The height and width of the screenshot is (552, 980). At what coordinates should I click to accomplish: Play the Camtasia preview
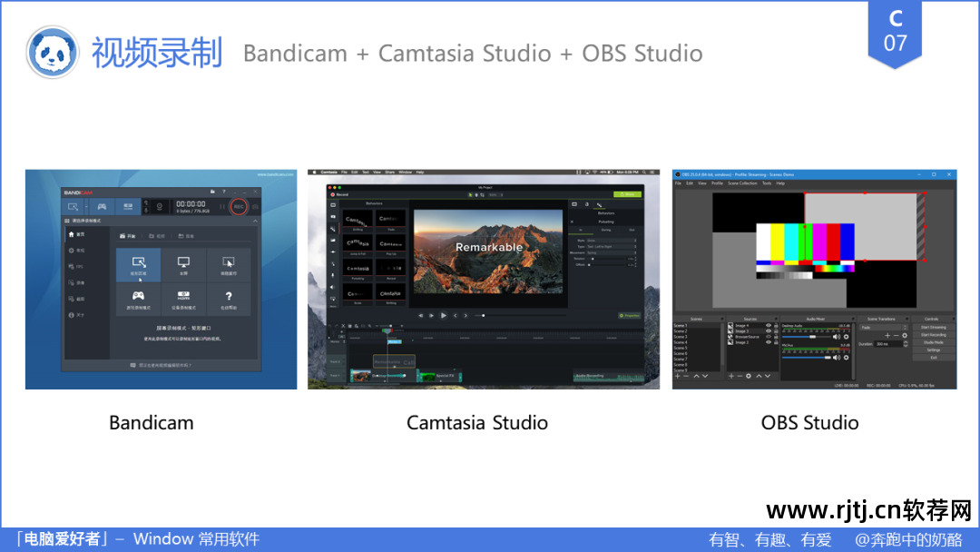pyautogui.click(x=443, y=316)
